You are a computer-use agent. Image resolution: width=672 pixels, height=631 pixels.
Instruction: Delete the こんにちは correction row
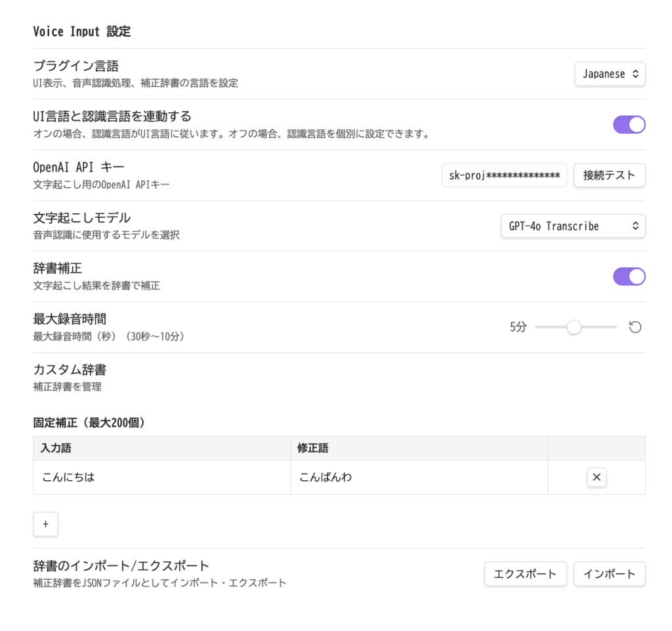click(596, 478)
